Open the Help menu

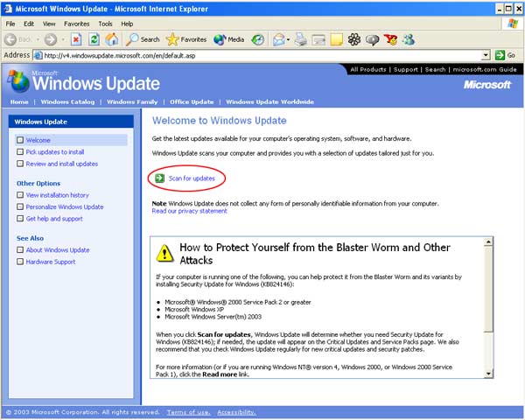127,24
